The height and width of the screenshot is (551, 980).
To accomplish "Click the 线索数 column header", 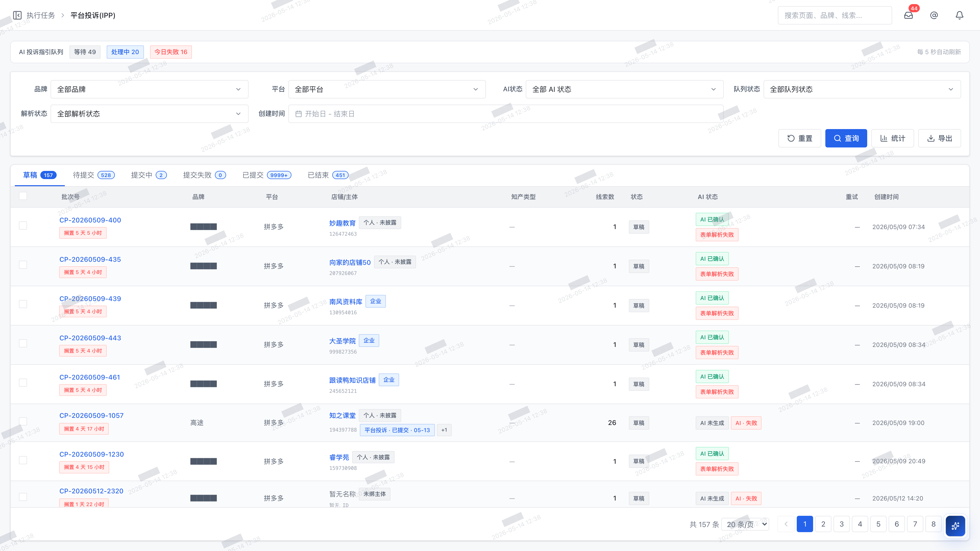I will click(605, 197).
